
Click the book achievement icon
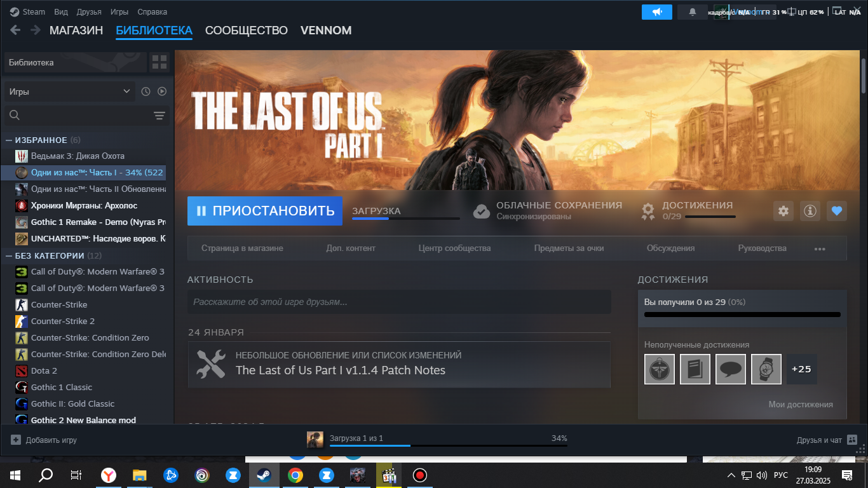coord(695,369)
